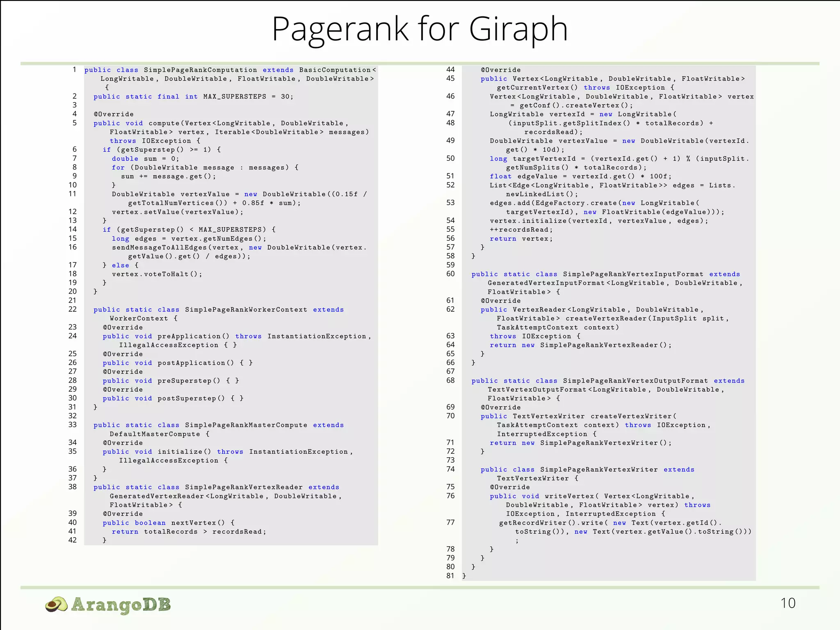The height and width of the screenshot is (630, 840).
Task: Click SimplePageRankVertexInputFormat class name
Action: coord(633,274)
